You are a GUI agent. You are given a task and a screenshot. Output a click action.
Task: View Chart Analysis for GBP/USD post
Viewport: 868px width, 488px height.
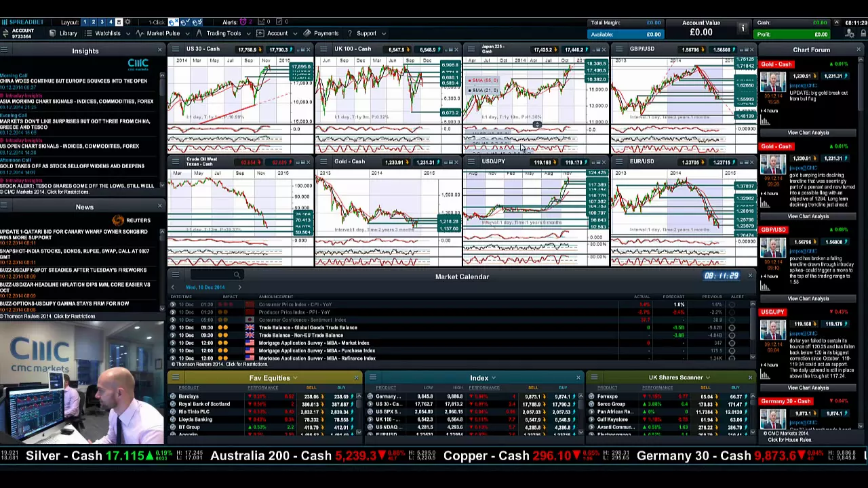808,299
